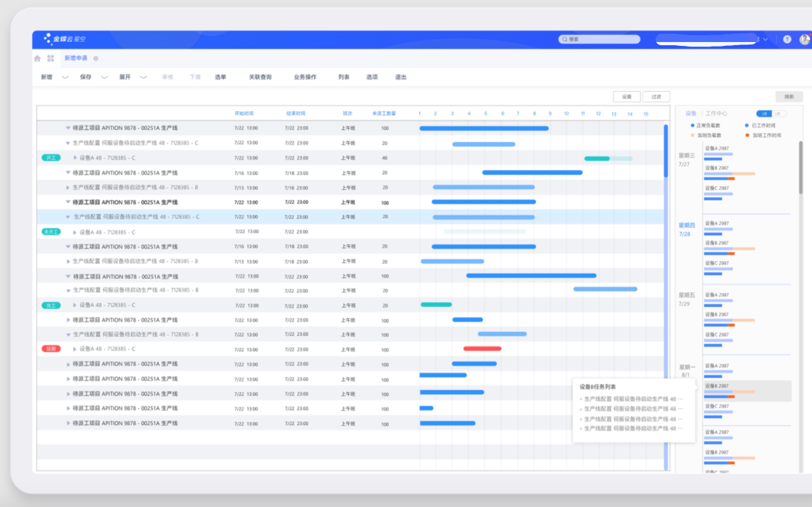Click the red 延期 status badge

pos(50,349)
